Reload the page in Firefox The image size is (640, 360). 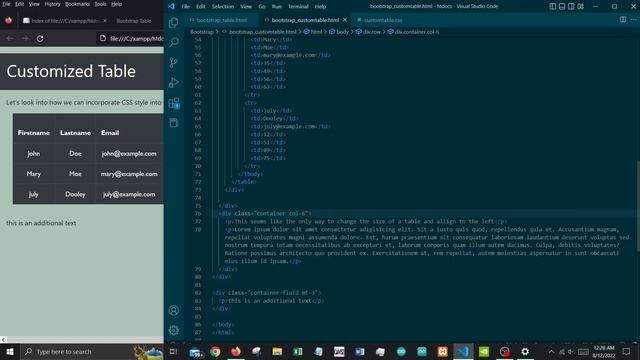pos(40,38)
